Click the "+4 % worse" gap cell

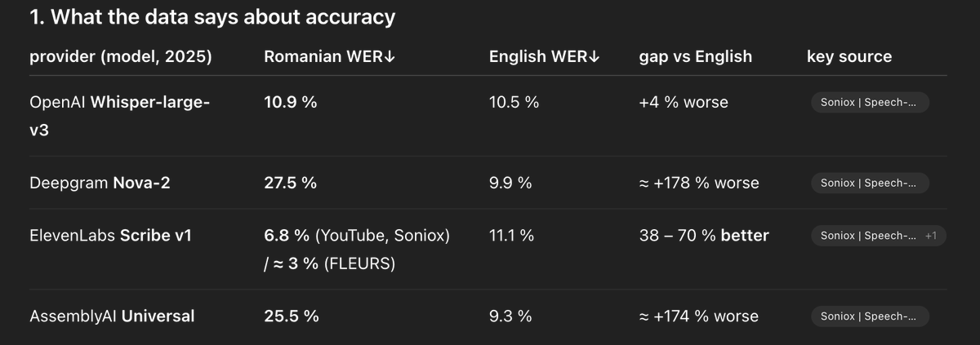click(683, 103)
